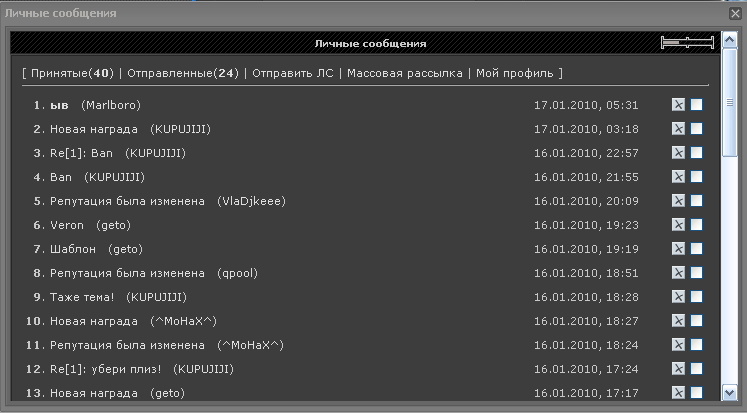Delete the message from Marlboro
Screen dimensions: 747x413
point(678,104)
